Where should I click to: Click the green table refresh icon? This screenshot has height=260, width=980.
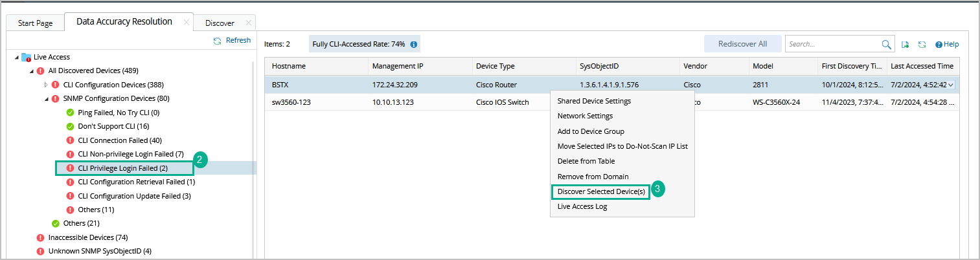[922, 45]
